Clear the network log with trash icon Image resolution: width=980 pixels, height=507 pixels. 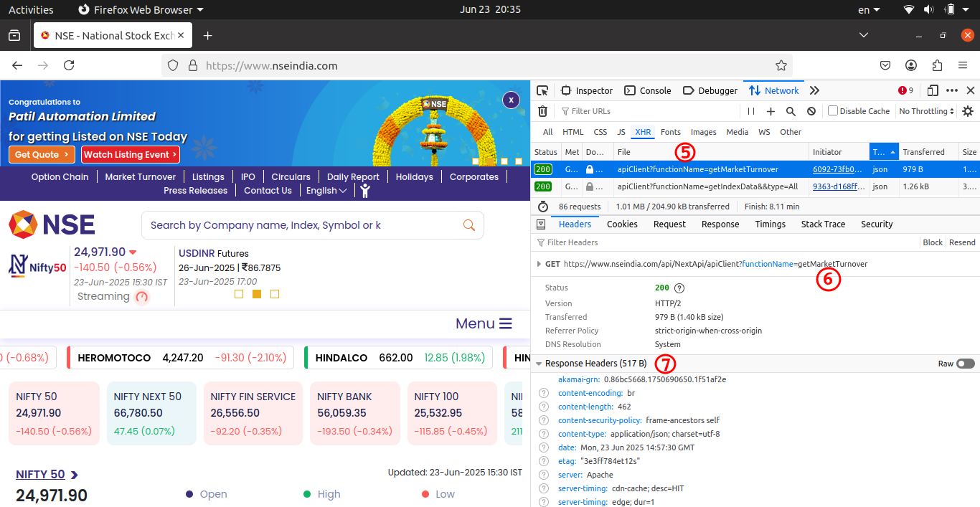(543, 111)
